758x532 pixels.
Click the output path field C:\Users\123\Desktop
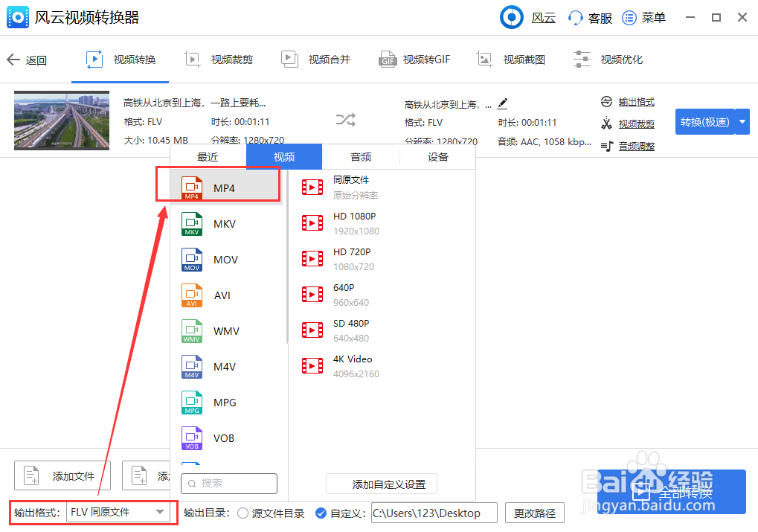click(434, 513)
